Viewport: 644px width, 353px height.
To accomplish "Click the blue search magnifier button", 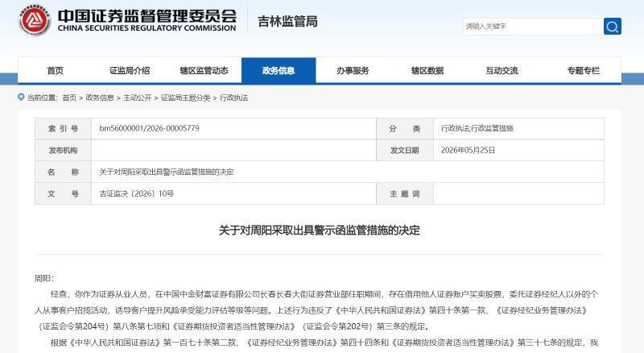I will (613, 27).
